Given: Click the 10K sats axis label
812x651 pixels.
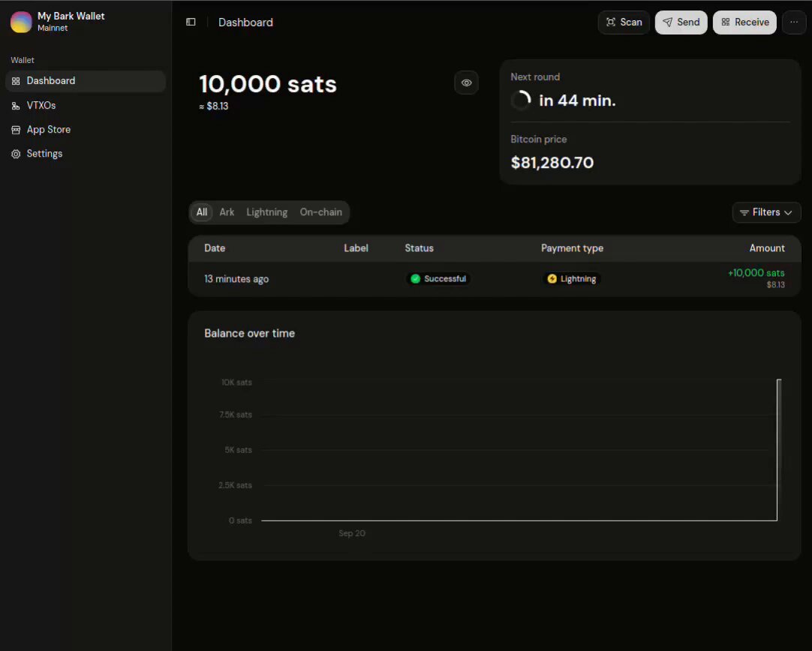Looking at the screenshot, I should pyautogui.click(x=236, y=382).
